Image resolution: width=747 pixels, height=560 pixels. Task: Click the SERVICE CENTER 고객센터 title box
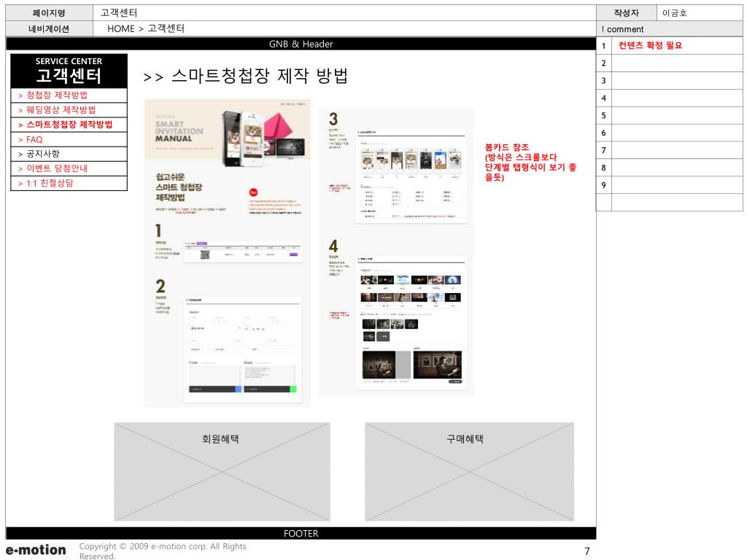pos(69,71)
